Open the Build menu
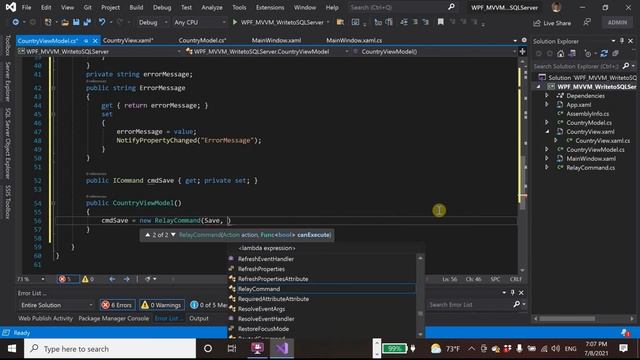The height and width of the screenshot is (360, 640). pyautogui.click(x=136, y=7)
